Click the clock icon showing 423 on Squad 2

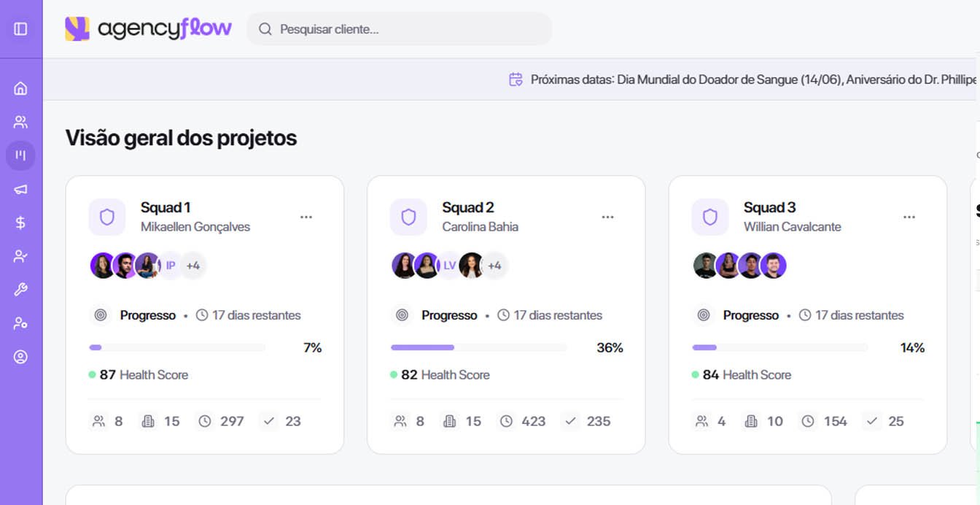pyautogui.click(x=506, y=421)
